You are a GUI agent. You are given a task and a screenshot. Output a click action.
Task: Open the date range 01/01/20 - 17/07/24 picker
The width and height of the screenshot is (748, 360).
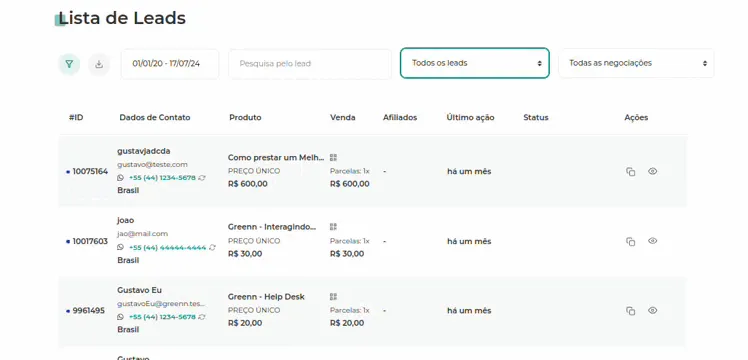point(170,63)
